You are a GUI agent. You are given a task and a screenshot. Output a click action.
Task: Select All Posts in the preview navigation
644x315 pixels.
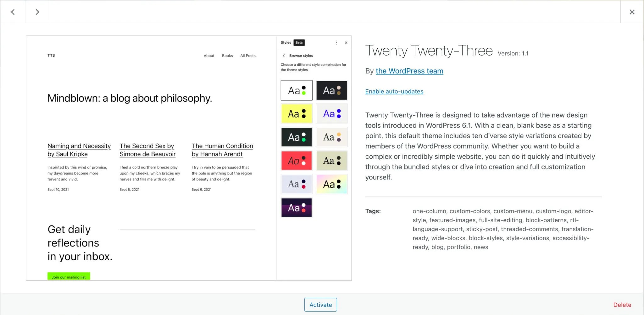(x=248, y=55)
